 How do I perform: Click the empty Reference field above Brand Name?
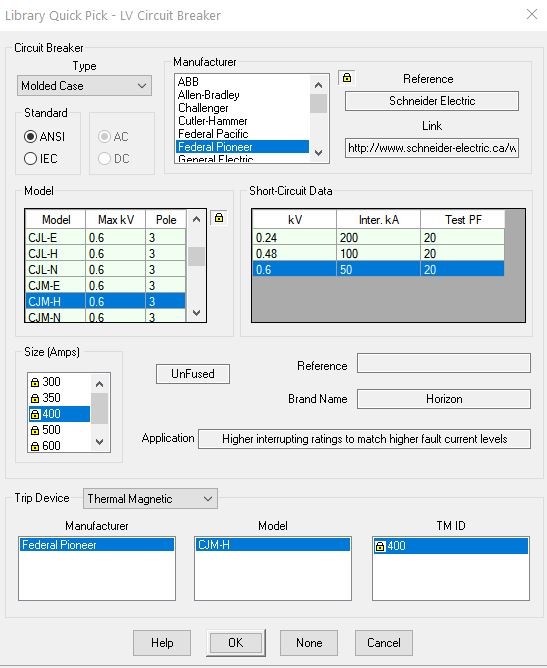(x=444, y=363)
